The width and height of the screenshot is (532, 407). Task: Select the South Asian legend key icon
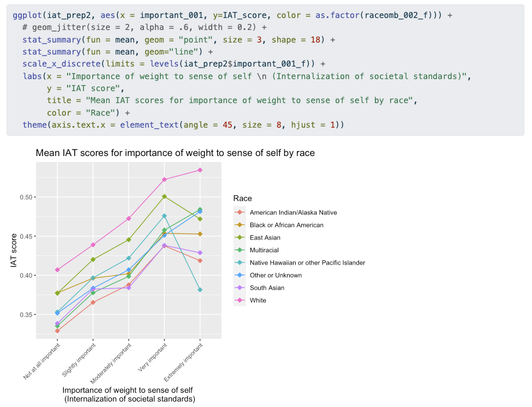(240, 288)
